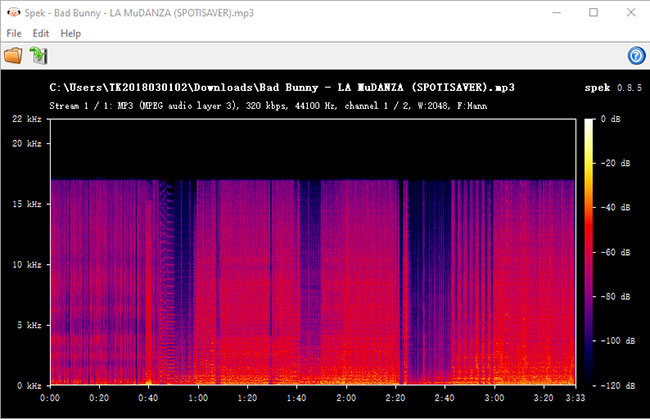Click the 0 kHz frequency axis label
650x419 pixels.
tap(29, 386)
